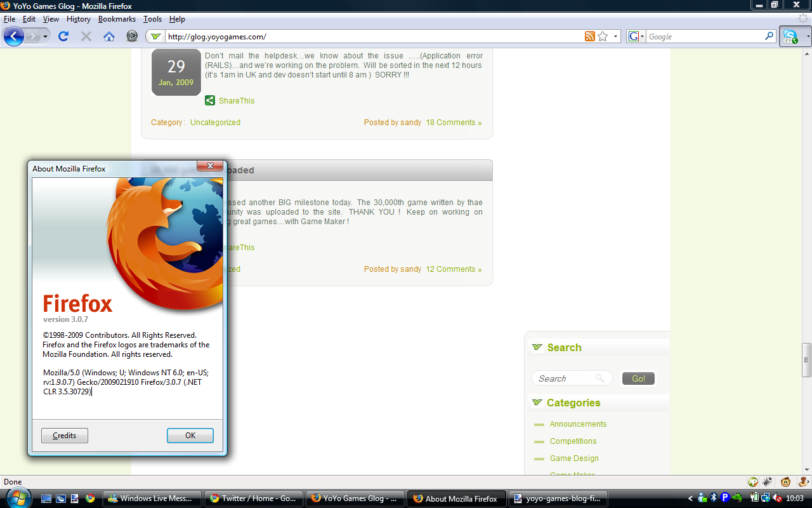Click the Switch between windows quick launch icon
The width and height of the screenshot is (812, 508).
pyautogui.click(x=61, y=498)
